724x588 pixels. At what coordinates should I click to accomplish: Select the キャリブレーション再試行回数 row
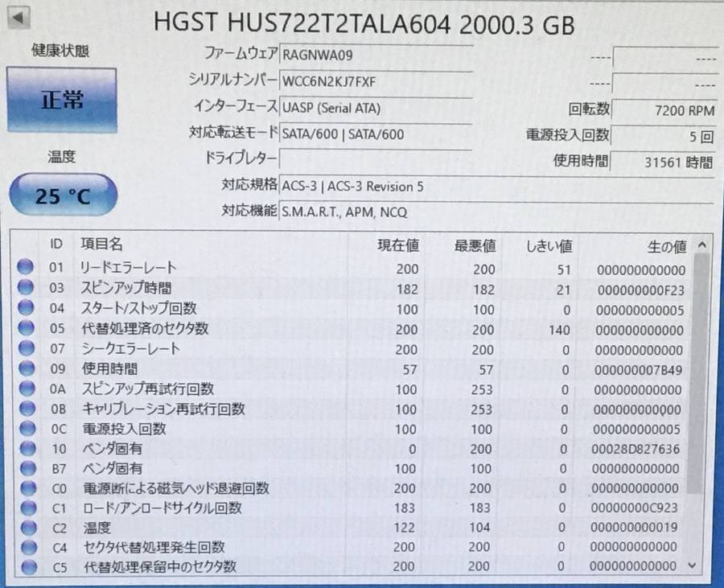point(352,409)
